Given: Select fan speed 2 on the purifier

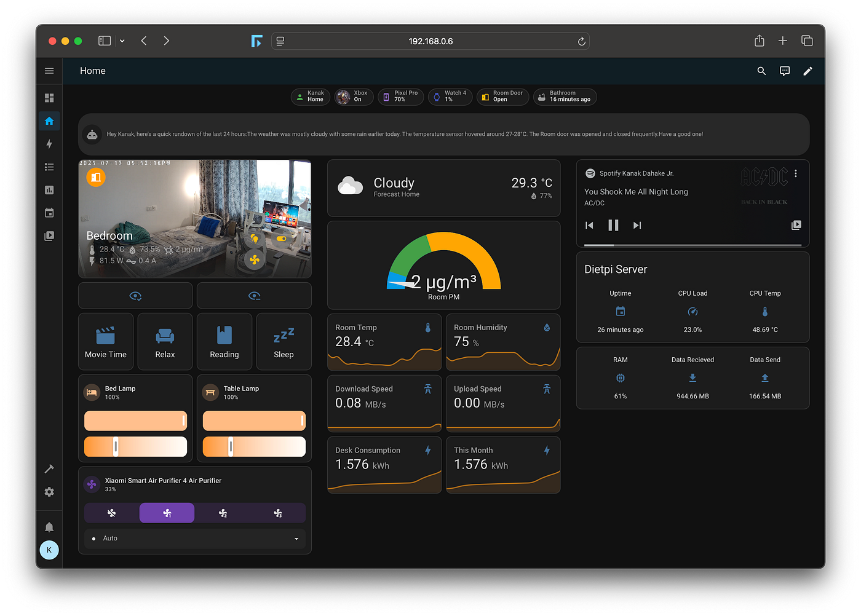Looking at the screenshot, I should click(223, 513).
